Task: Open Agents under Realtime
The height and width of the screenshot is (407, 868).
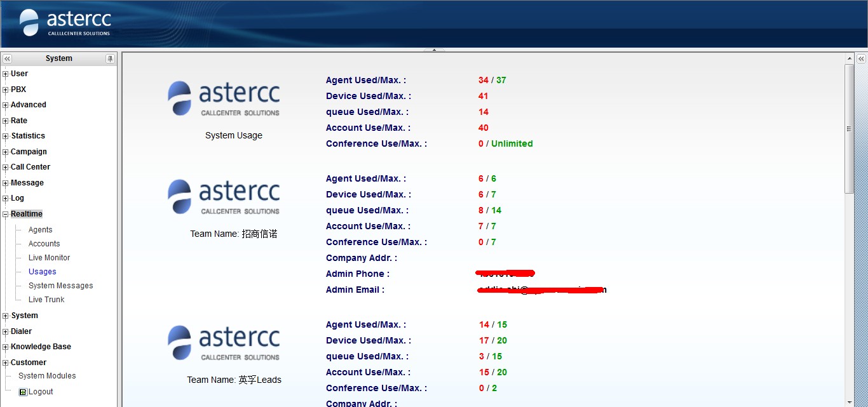Action: 40,230
